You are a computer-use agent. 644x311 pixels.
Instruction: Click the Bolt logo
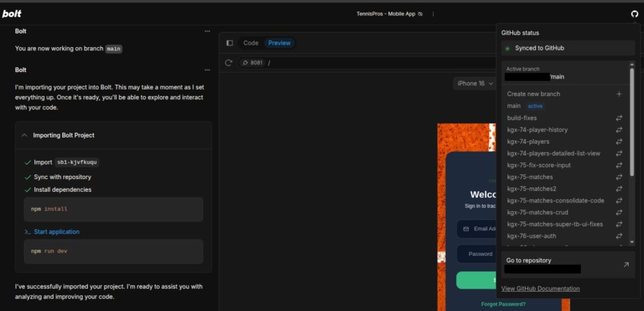point(11,14)
